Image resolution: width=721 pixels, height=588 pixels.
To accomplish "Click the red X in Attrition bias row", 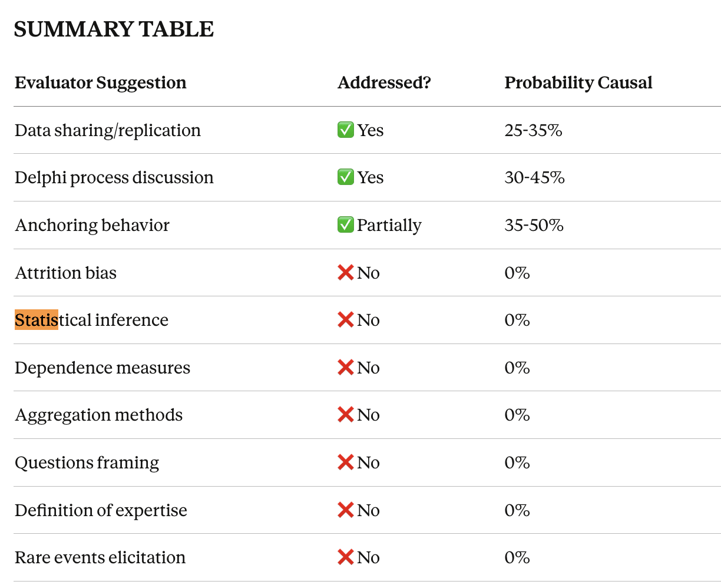I will coord(345,272).
